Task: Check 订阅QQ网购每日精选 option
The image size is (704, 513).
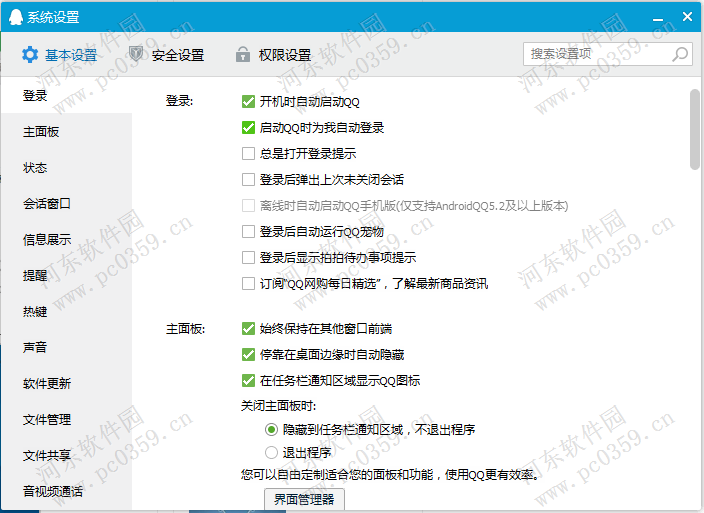Action: click(248, 284)
